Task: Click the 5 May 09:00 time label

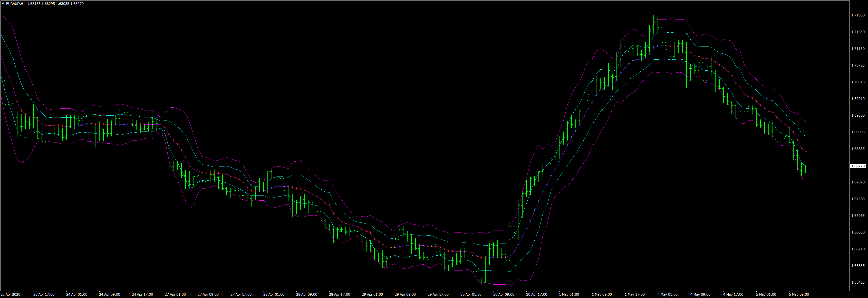Action: coord(799,295)
